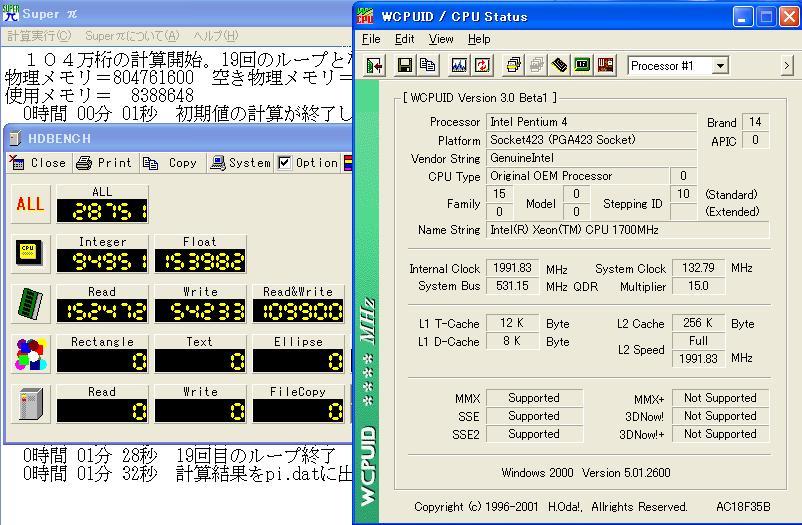
Task: Click the WCPUID title bar CPU icon
Action: (365, 16)
